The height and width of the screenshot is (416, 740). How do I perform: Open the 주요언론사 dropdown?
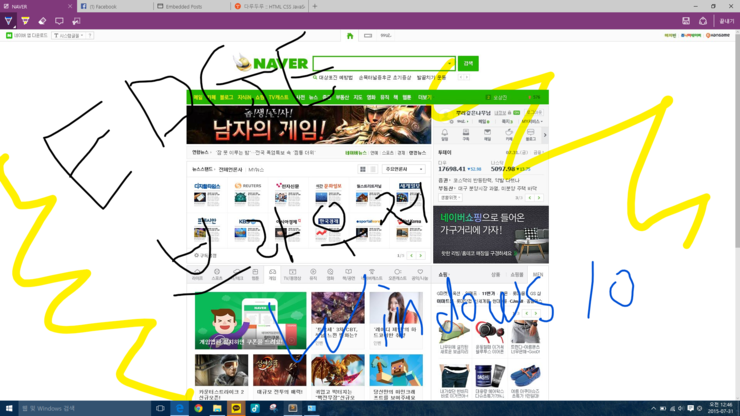(x=404, y=169)
